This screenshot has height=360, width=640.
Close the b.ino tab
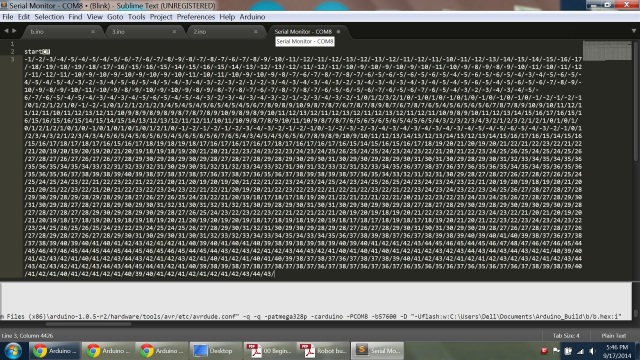pyautogui.click(x=93, y=31)
